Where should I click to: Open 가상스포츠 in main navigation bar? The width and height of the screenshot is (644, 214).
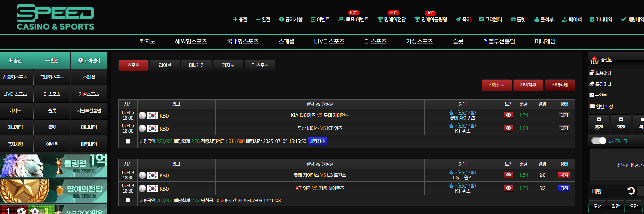(420, 41)
